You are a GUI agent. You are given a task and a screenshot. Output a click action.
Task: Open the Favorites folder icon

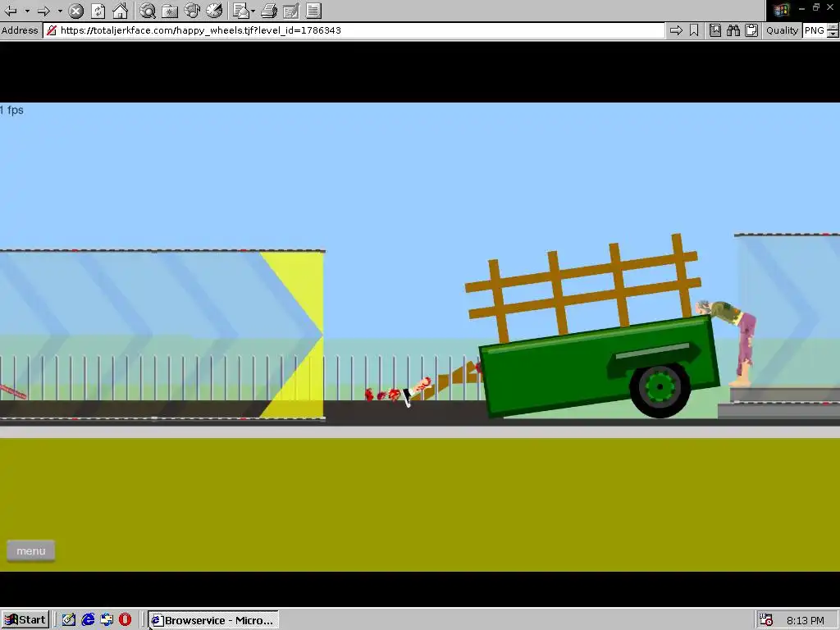click(x=170, y=11)
